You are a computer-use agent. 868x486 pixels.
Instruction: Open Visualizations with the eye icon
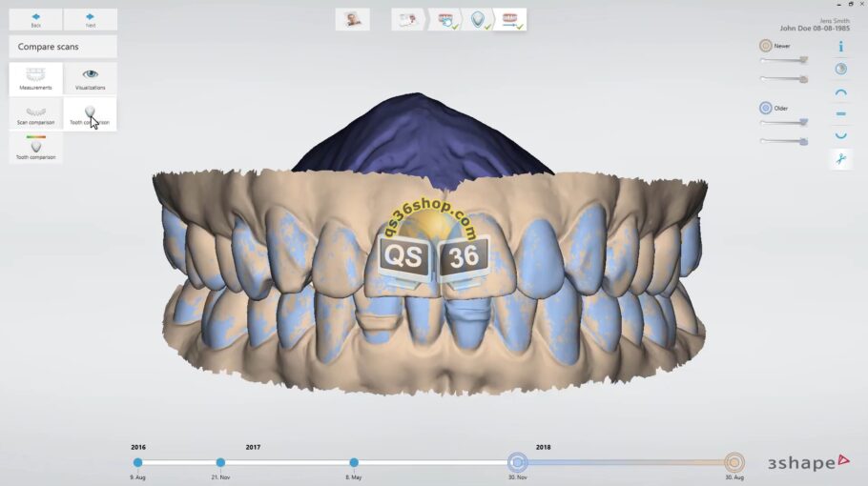point(91,78)
